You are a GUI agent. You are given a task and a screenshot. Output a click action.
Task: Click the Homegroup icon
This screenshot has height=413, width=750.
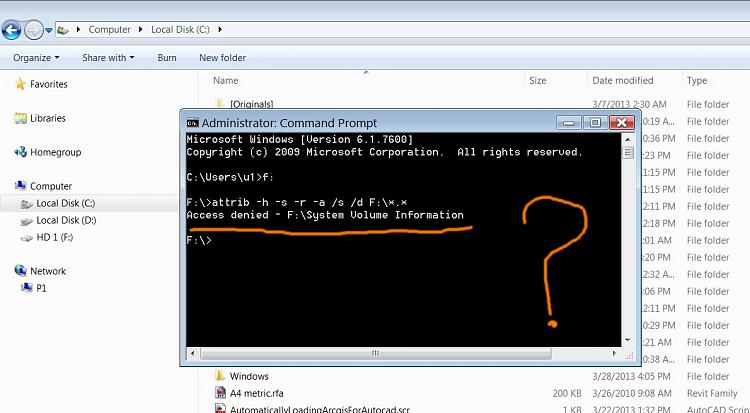pos(21,152)
